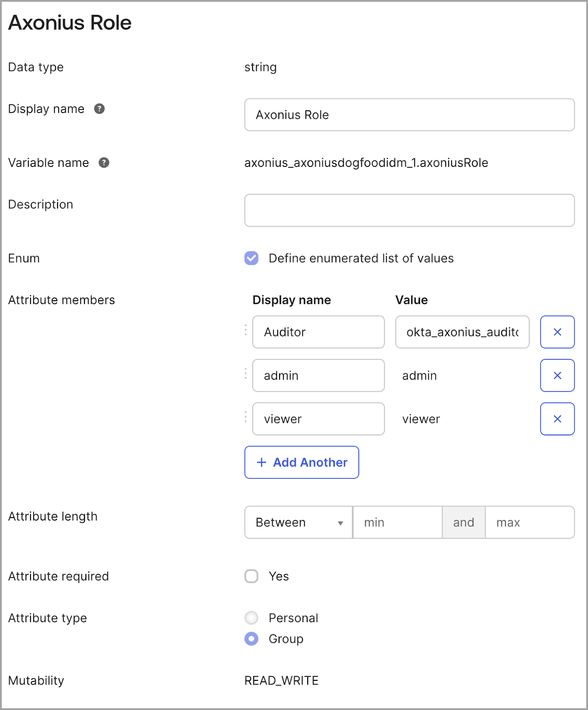The height and width of the screenshot is (710, 588).
Task: Focus the min length field
Action: click(x=398, y=522)
